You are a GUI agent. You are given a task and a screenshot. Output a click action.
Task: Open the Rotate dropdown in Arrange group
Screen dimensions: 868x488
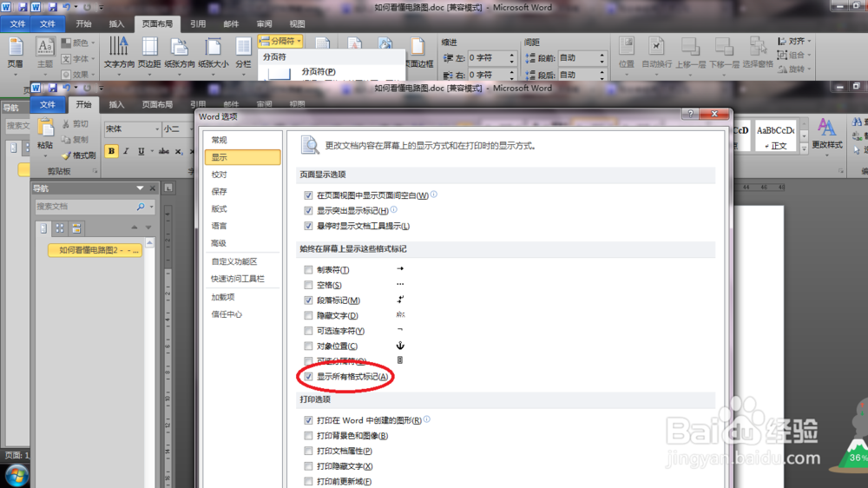pos(794,69)
